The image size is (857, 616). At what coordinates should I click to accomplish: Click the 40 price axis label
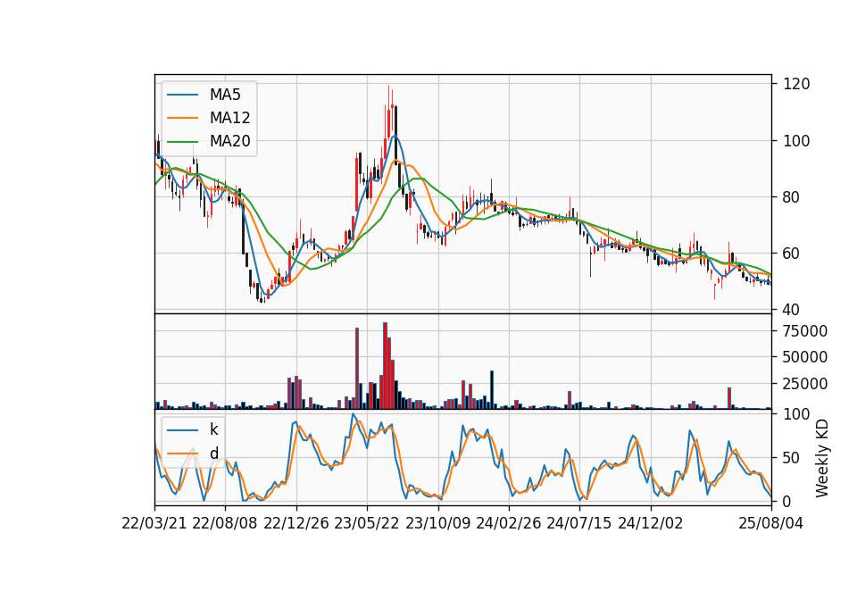[792, 310]
